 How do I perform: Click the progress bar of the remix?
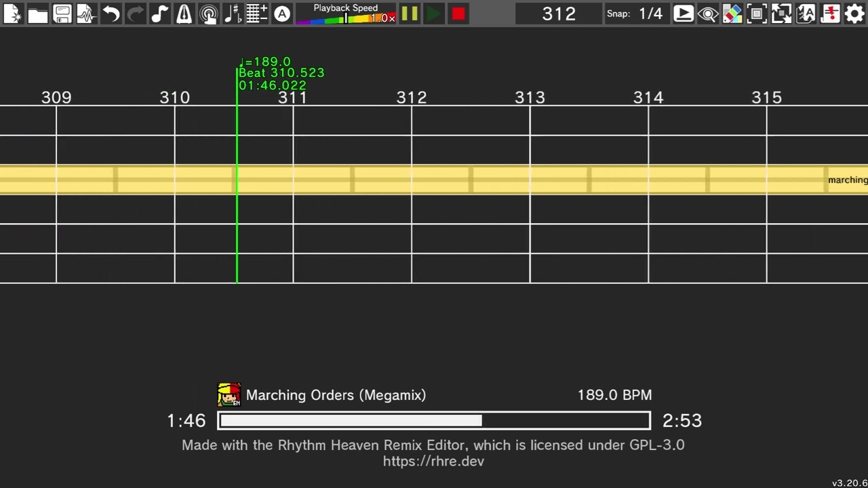click(434, 421)
